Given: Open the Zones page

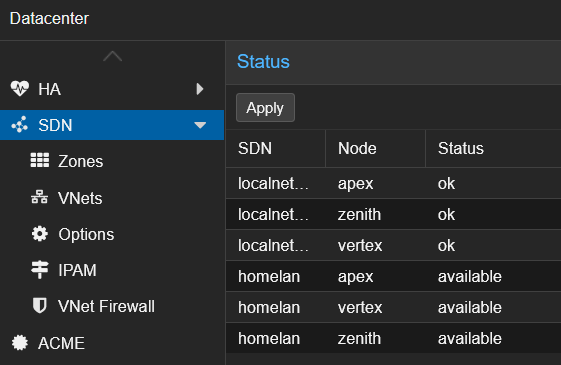Looking at the screenshot, I should pyautogui.click(x=112, y=161).
